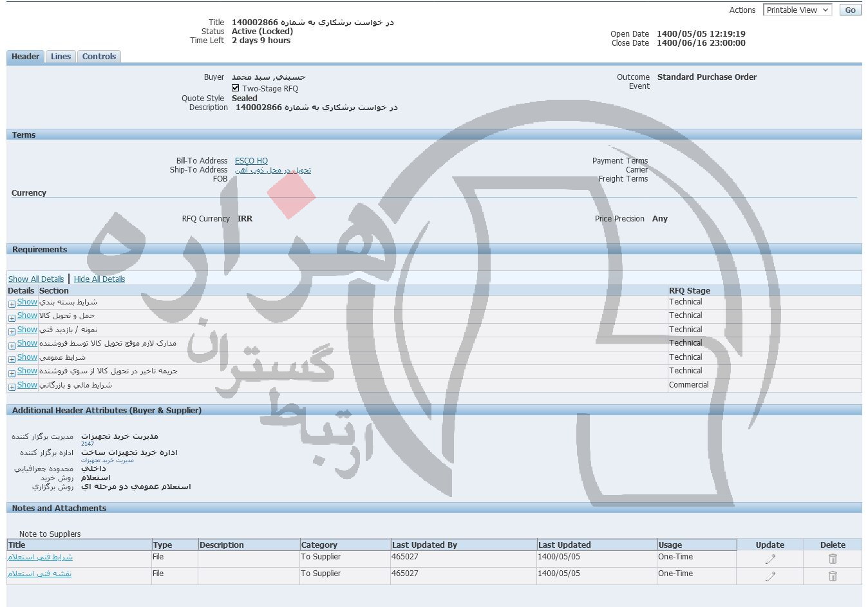Click the number 2147 under مديريت خريد تجهيزات
868x607 pixels.
point(88,444)
